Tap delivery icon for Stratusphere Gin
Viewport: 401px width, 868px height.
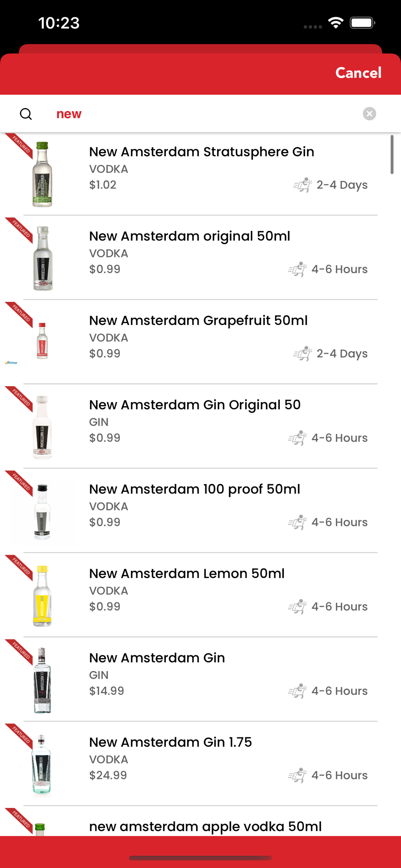point(302,185)
